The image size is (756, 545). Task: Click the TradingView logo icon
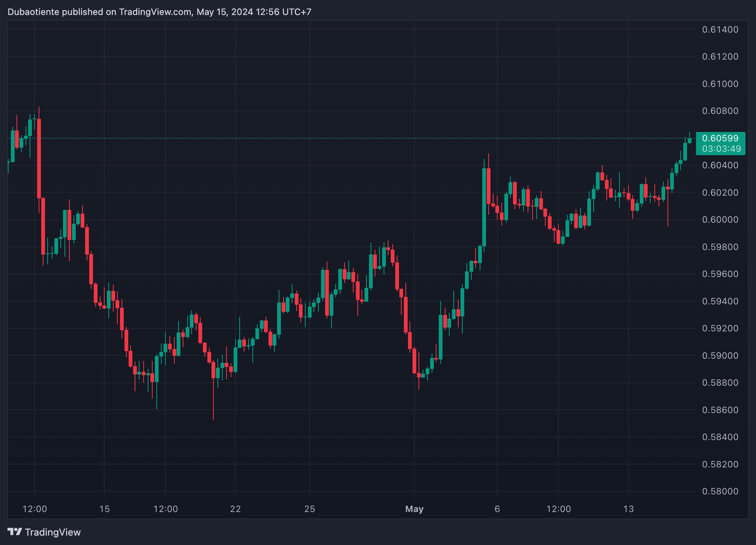[x=15, y=532]
